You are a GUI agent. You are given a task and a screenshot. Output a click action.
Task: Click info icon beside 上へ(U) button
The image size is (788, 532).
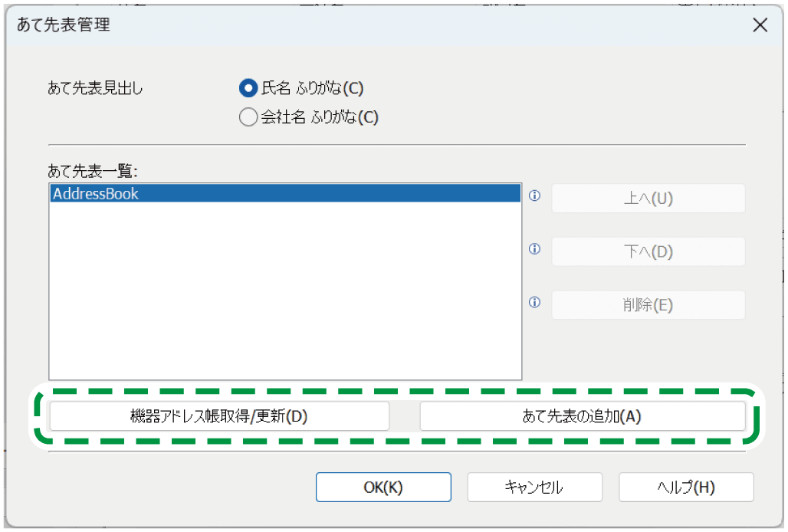pos(535,195)
